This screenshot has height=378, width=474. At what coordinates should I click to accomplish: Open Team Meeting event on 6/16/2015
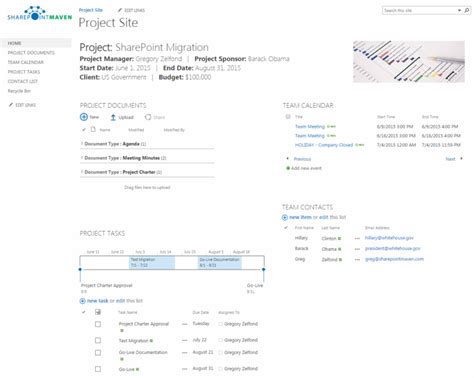tap(310, 136)
